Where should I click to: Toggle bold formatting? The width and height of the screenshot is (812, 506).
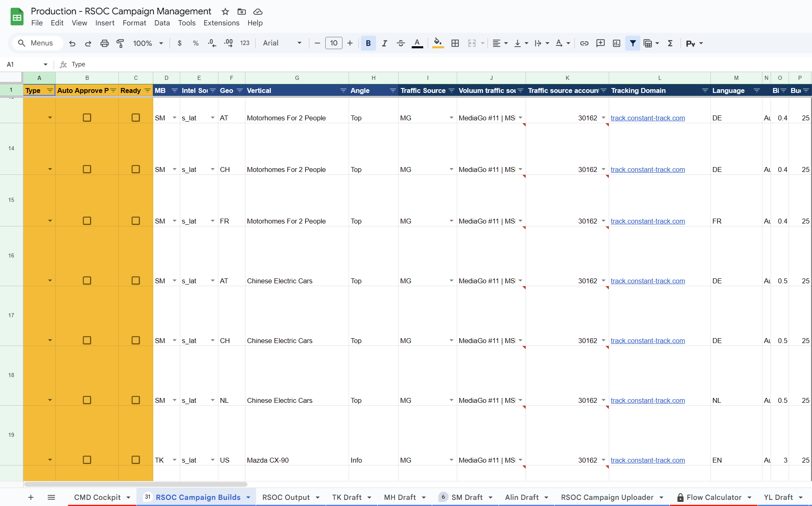(x=368, y=43)
